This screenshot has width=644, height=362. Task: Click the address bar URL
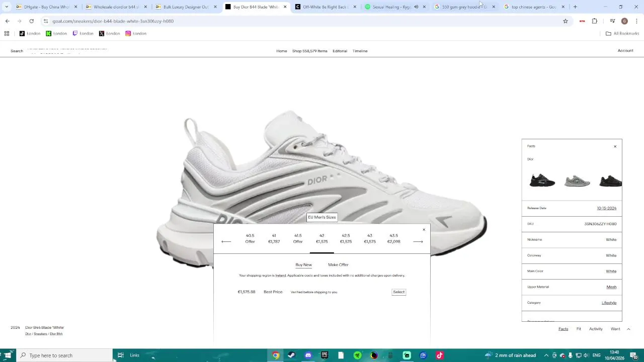pos(113,21)
